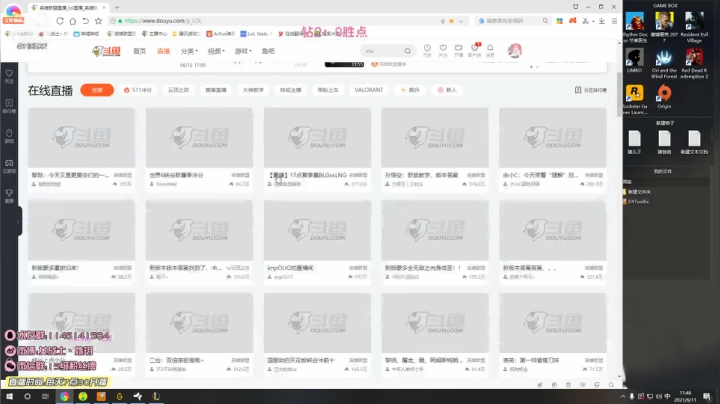The width and height of the screenshot is (720, 404).
Task: Launch the Cyberpunk 2077 desktop shortcut
Action: click(664, 27)
